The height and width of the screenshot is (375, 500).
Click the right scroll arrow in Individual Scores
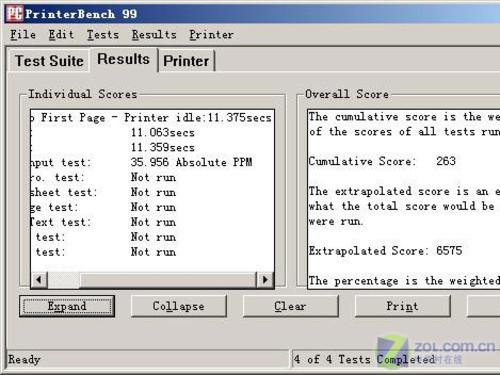[x=265, y=280]
